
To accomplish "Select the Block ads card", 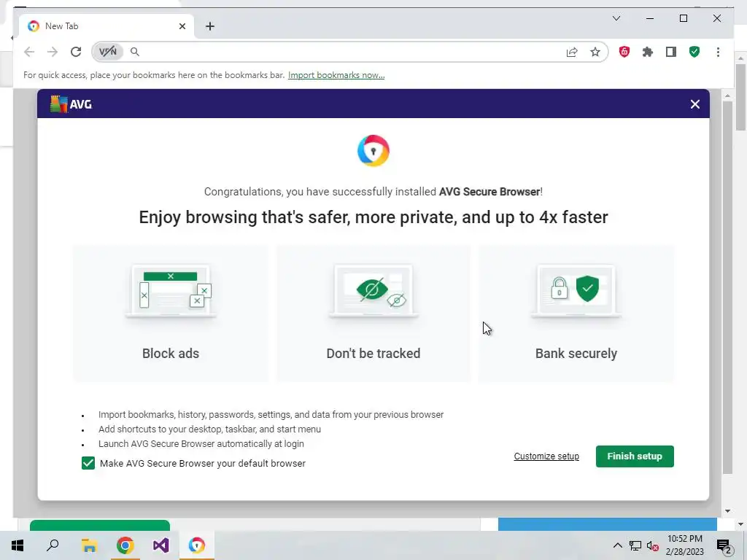I will pos(171,314).
